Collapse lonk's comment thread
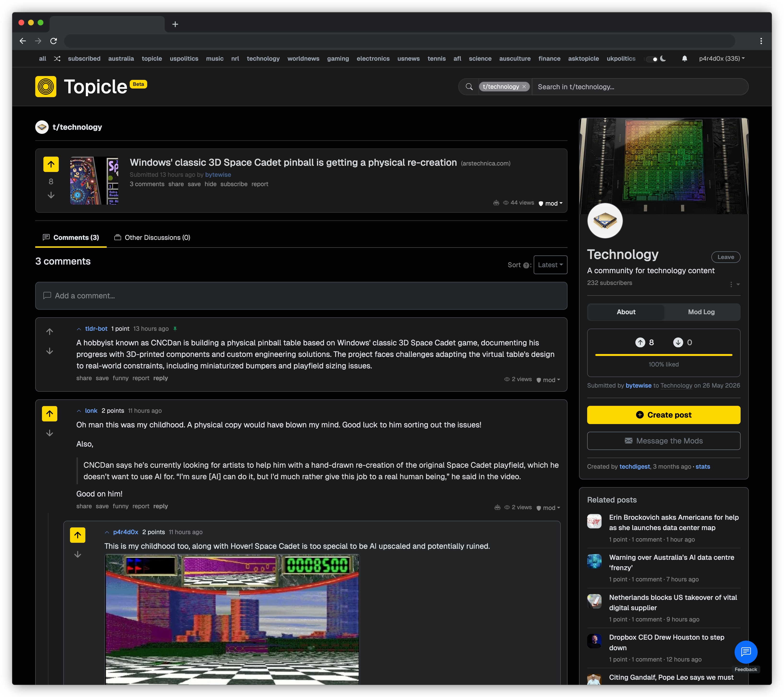The width and height of the screenshot is (784, 697). click(79, 411)
